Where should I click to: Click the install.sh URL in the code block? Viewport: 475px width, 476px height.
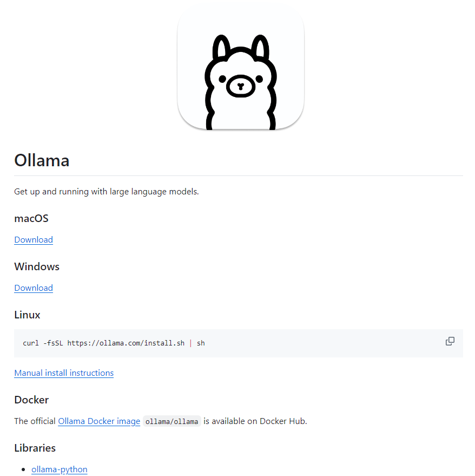(x=126, y=343)
